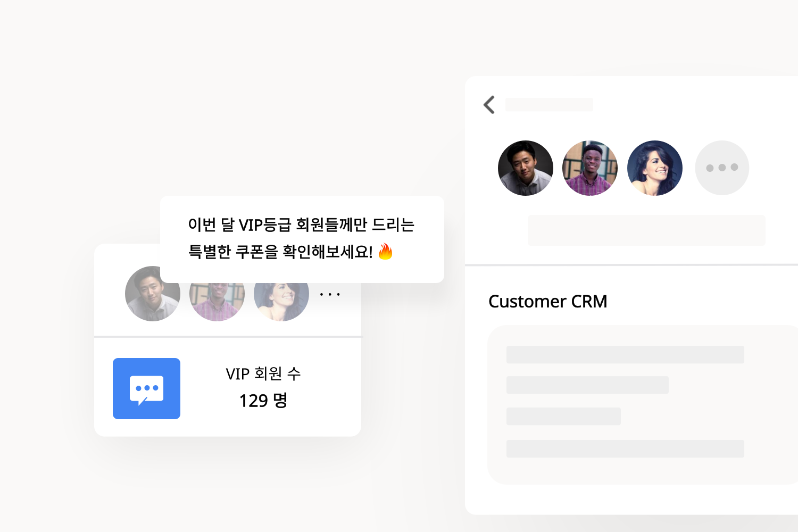The image size is (798, 532).
Task: Select the dark-haired woman avatar in CRM panel
Action: point(655,168)
